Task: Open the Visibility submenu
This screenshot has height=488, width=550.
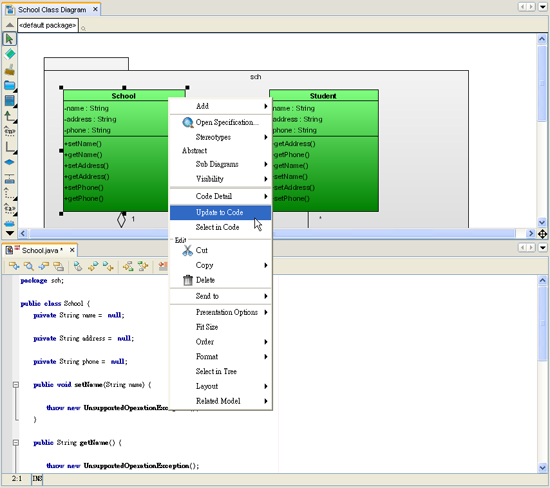Action: [x=220, y=179]
